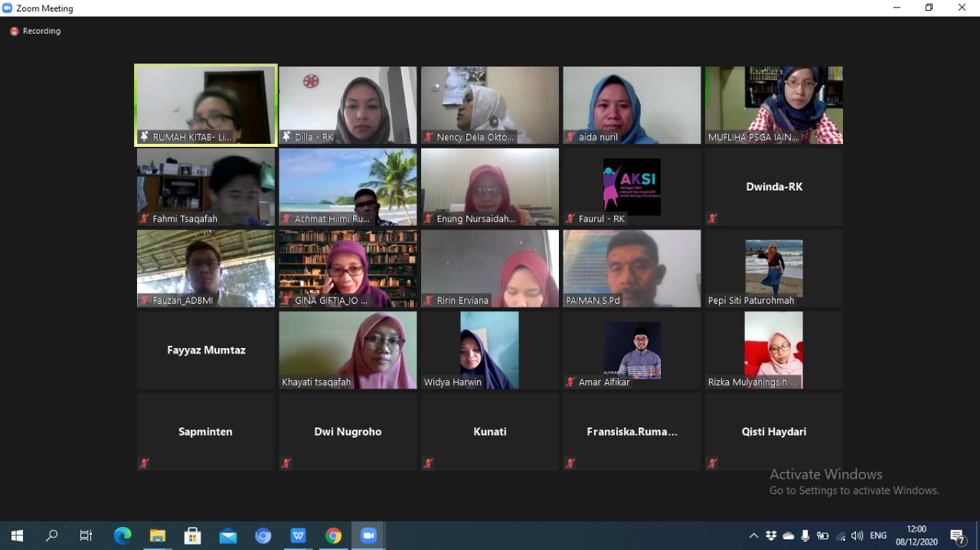Select the GINA GIFTIA video tile

click(348, 268)
